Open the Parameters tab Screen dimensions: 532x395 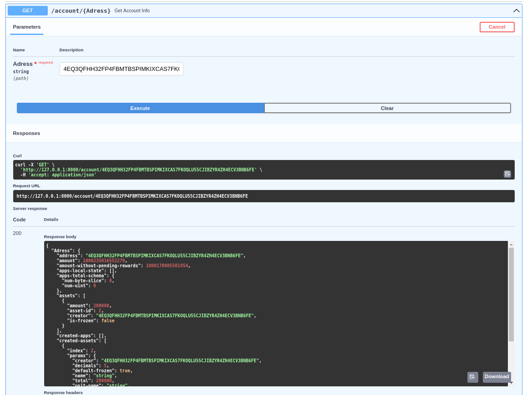27,27
